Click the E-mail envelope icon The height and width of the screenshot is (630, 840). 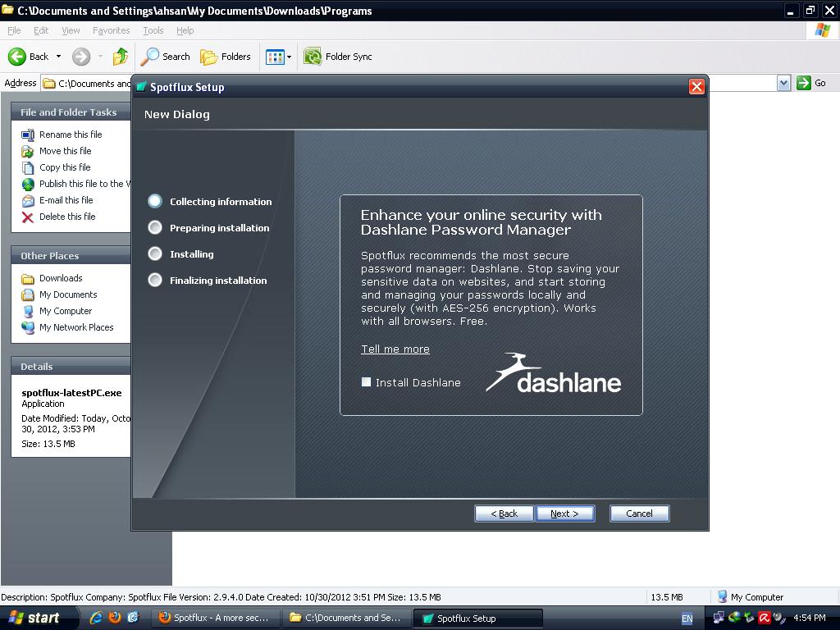coord(28,201)
